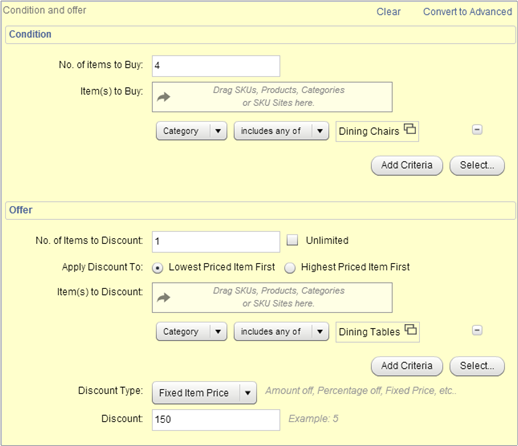
Task: Remove the Dining Tables criteria row
Action: 477,330
